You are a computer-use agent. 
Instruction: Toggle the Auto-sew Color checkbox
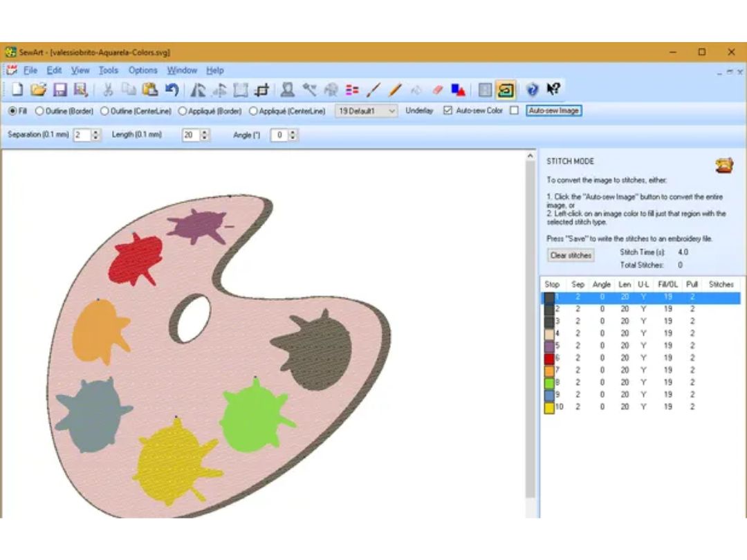tap(514, 111)
